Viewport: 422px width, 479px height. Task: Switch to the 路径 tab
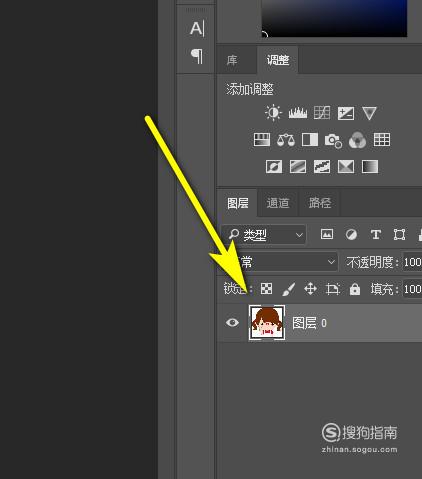pyautogui.click(x=320, y=203)
